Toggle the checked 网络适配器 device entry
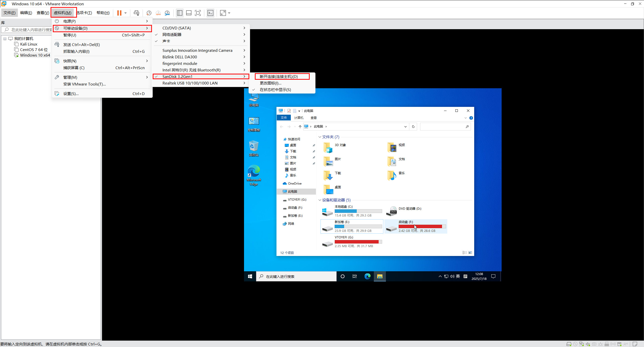This screenshot has height=347, width=644. (x=172, y=35)
